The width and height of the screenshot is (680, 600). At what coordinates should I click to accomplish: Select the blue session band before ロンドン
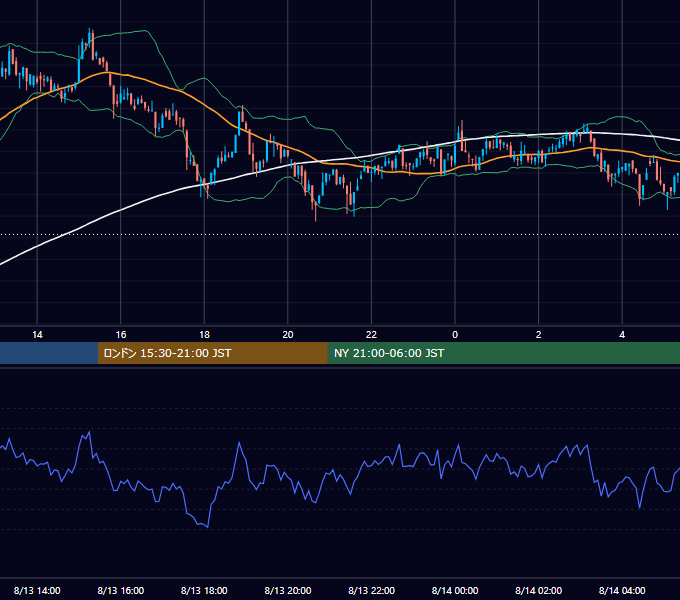[x=49, y=353]
